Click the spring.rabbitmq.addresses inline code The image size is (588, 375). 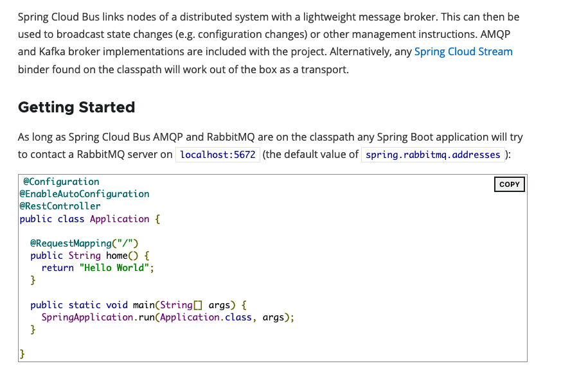(432, 155)
